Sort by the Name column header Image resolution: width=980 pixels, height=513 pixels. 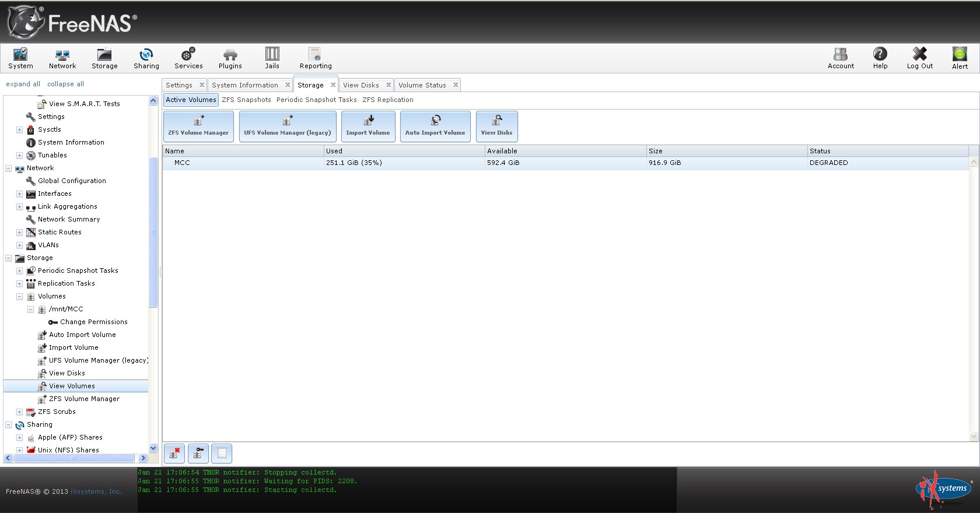pyautogui.click(x=243, y=151)
